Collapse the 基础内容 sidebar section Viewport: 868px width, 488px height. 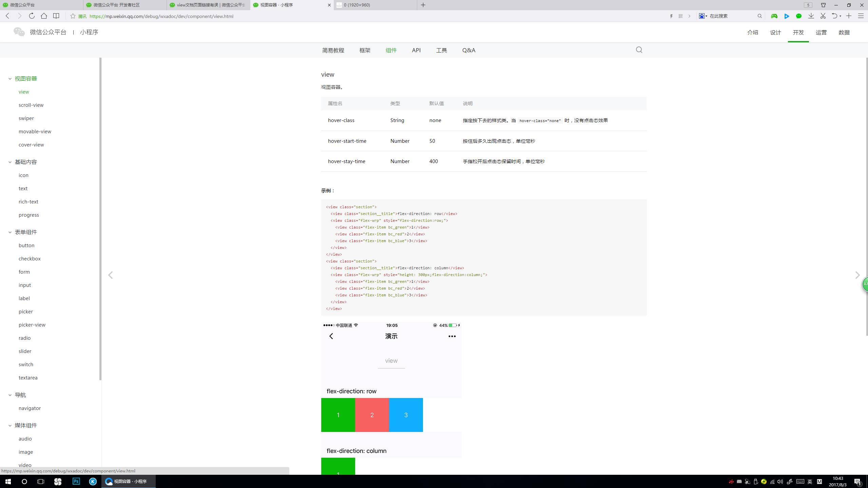(10, 162)
